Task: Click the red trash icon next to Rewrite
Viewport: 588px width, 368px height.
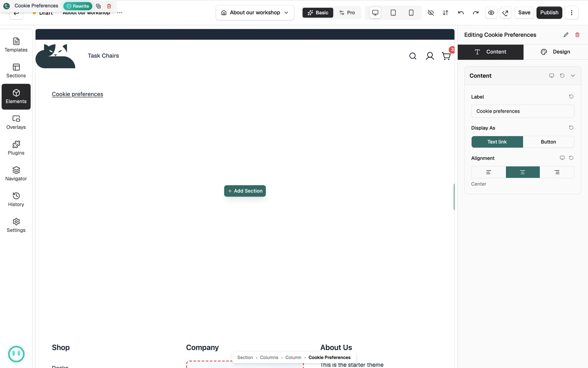Action: [109, 6]
